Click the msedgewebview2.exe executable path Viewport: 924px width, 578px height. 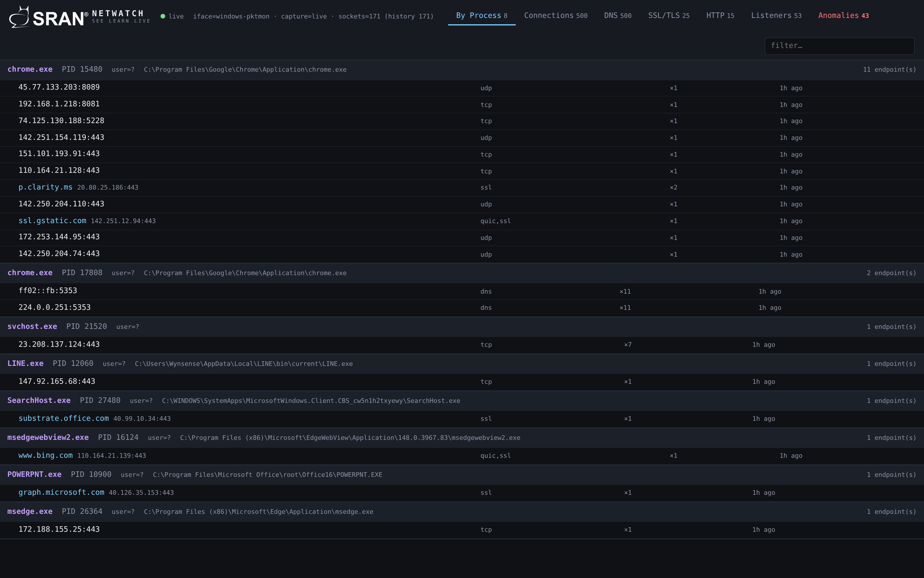pos(350,438)
